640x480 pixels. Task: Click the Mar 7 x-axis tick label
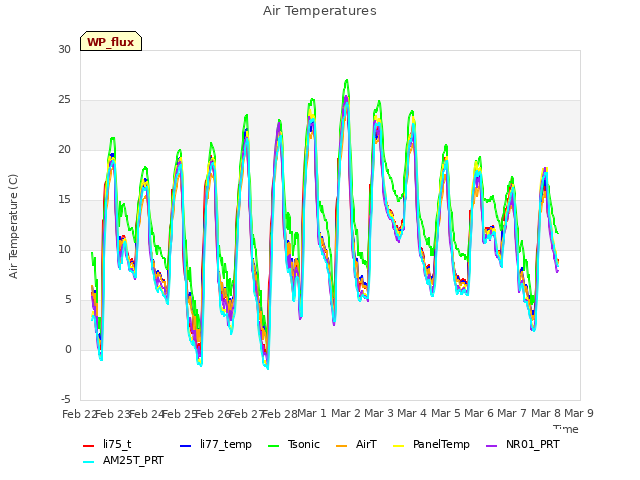coord(512,413)
